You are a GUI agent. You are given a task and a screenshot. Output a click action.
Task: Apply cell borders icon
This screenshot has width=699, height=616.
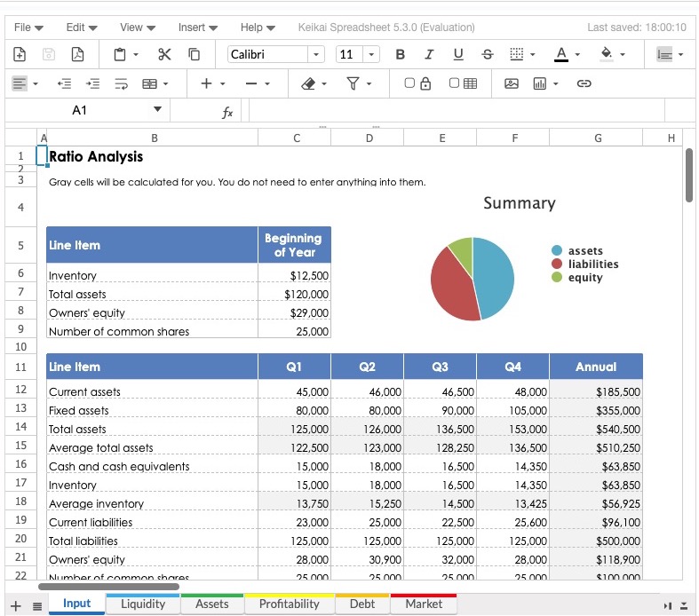[x=516, y=54]
